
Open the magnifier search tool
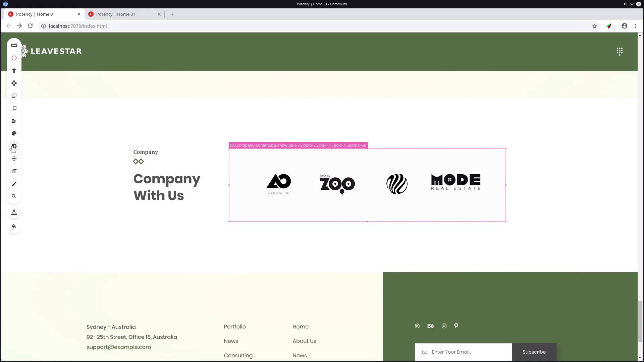pyautogui.click(x=14, y=196)
